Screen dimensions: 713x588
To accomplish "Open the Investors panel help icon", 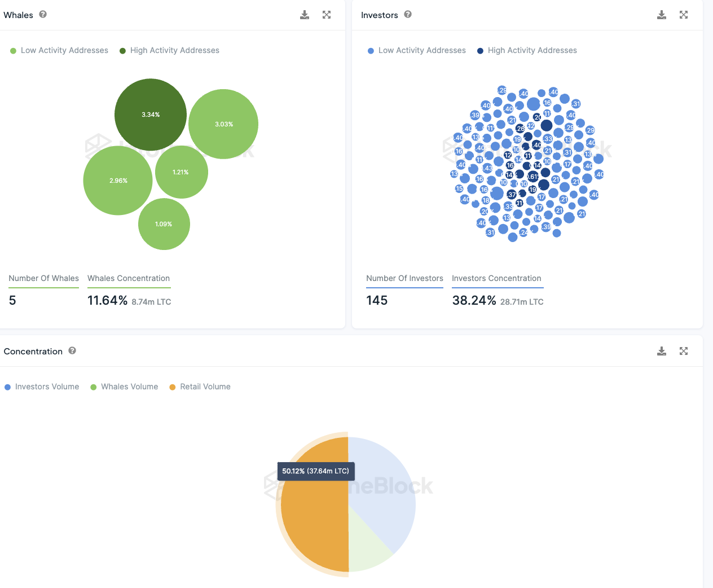I will coord(408,15).
